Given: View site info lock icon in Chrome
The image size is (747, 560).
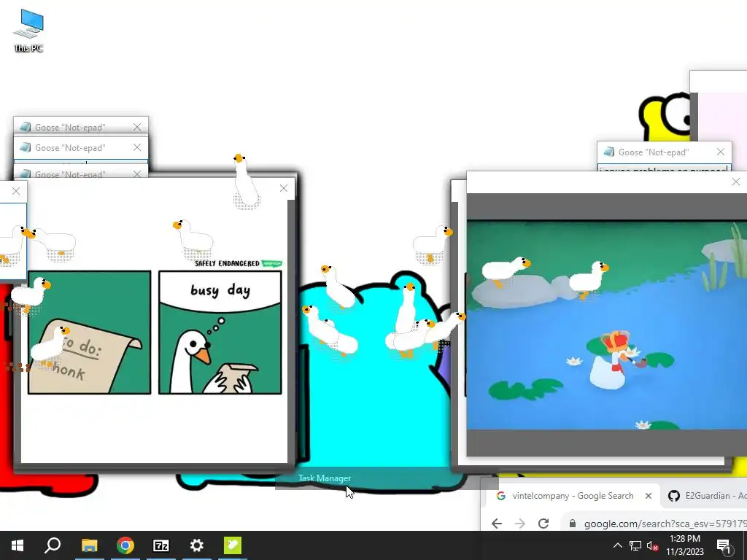Looking at the screenshot, I should [573, 524].
